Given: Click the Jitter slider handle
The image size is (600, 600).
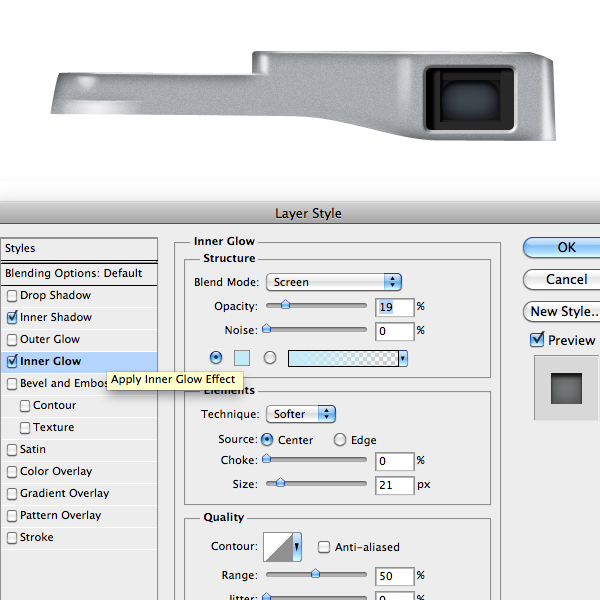Looking at the screenshot, I should [x=267, y=596].
